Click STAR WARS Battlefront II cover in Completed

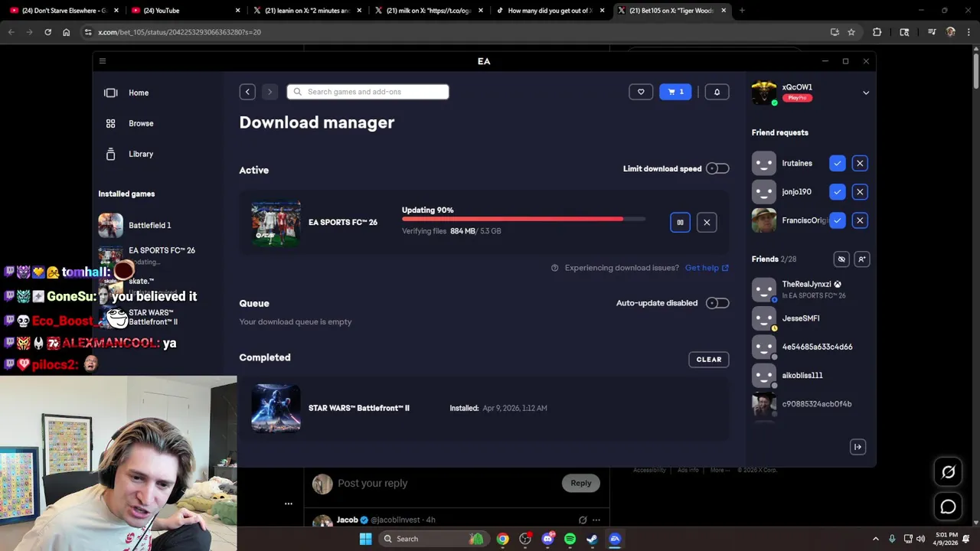(276, 408)
